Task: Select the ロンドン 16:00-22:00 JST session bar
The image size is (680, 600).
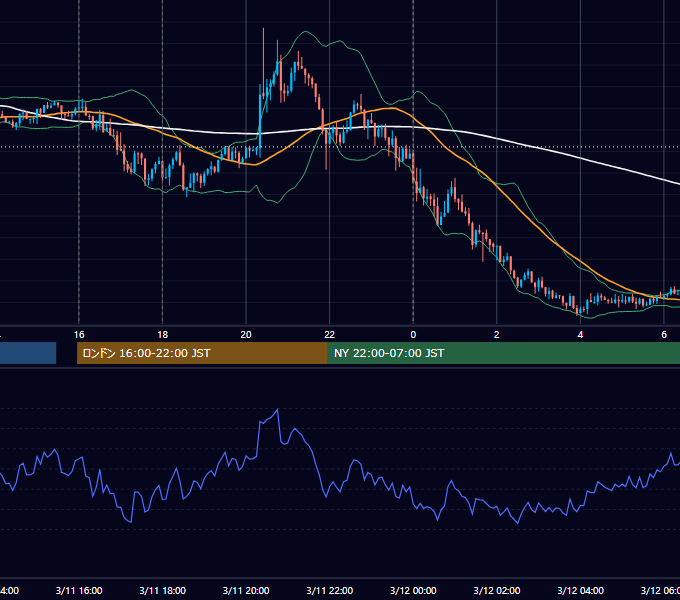Action: pyautogui.click(x=202, y=353)
